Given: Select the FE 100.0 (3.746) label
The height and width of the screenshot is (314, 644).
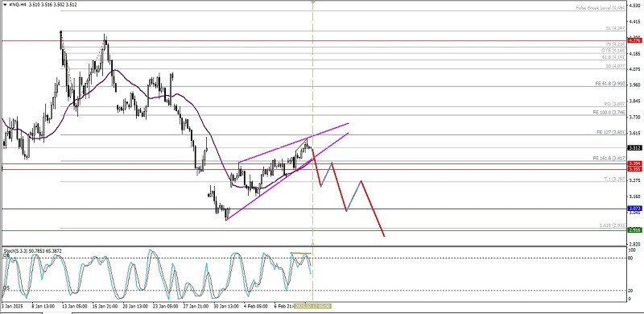Looking at the screenshot, I should click(609, 112).
